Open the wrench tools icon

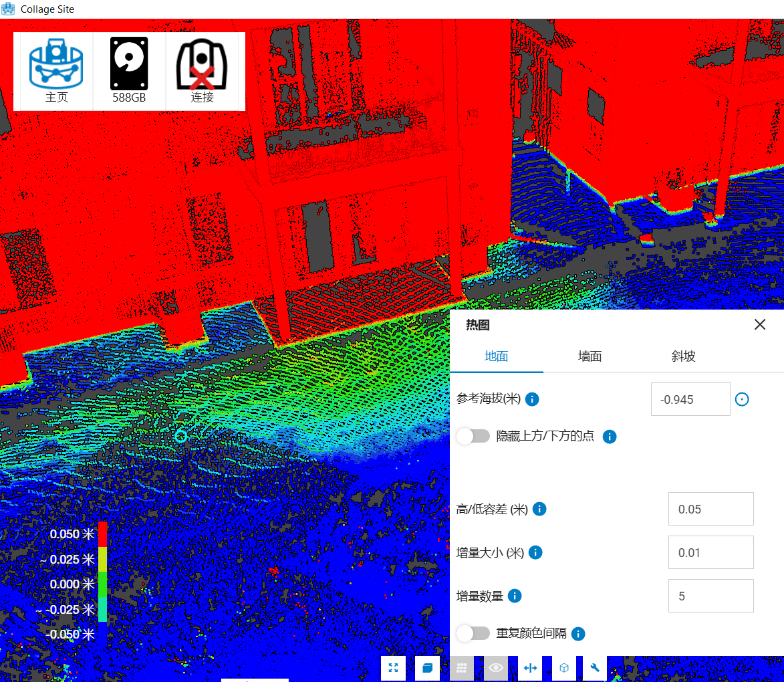click(x=594, y=668)
